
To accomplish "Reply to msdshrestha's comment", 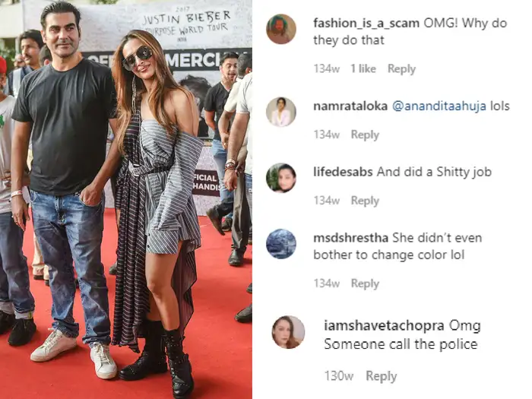I will [x=365, y=283].
